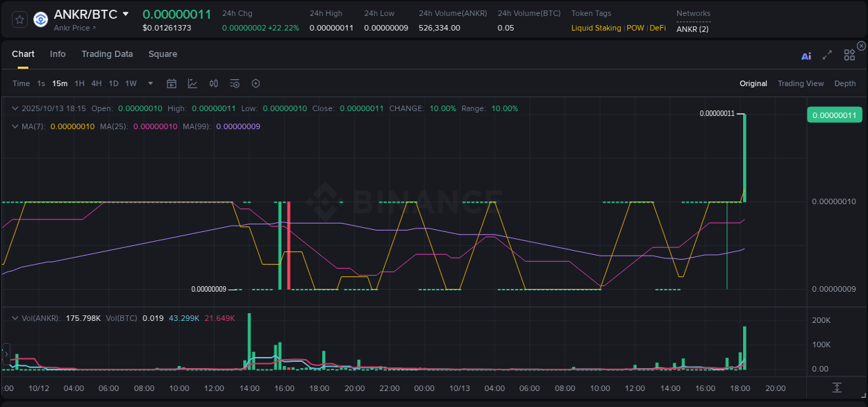Screen dimensions: 868x407
Task: Switch chart style using line chart icon
Action: (x=192, y=83)
